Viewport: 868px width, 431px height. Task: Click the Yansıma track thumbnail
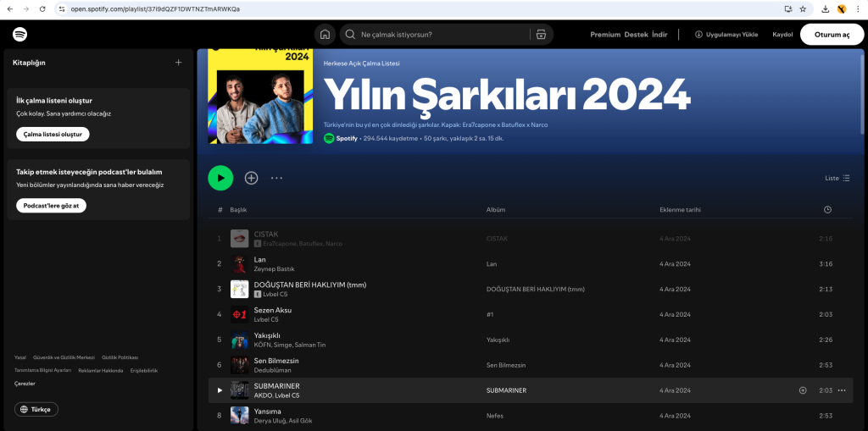pos(239,416)
